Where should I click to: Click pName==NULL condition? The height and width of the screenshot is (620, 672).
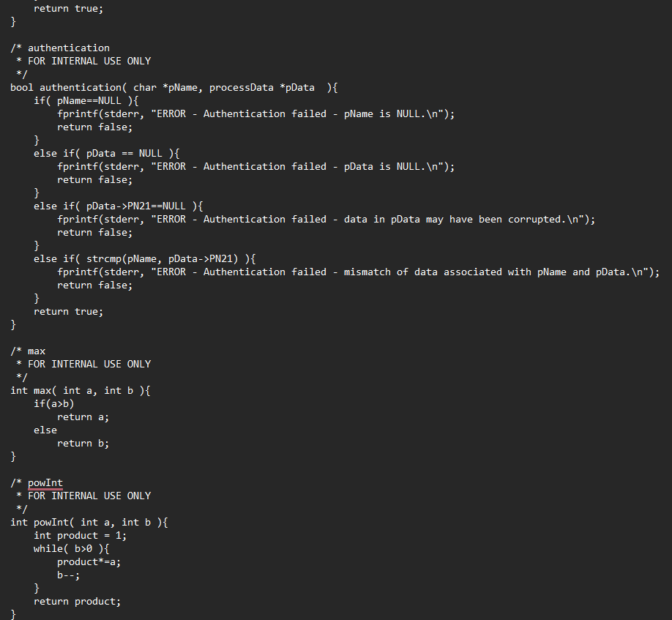point(89,101)
